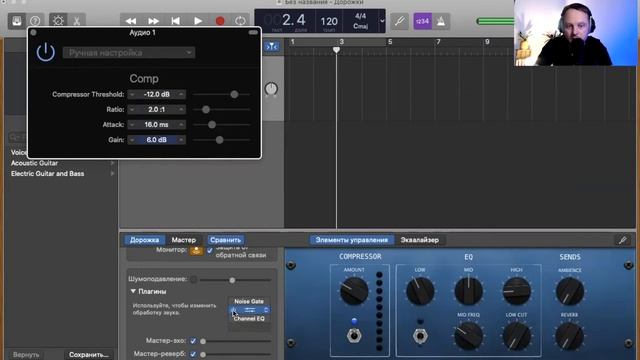This screenshot has width=640, height=360.
Task: Open the tuner fork icon
Action: click(x=399, y=21)
